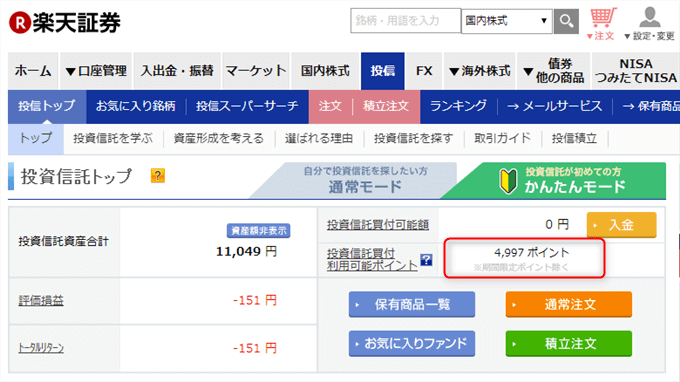Click the -151 円 value in the 評価損益 row
The width and height of the screenshot is (680, 382).
(x=255, y=300)
